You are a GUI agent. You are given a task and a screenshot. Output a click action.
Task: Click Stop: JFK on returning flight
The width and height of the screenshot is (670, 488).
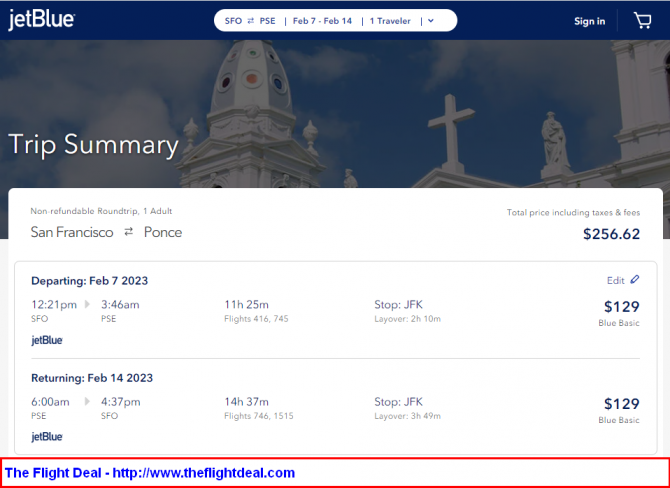tap(398, 402)
